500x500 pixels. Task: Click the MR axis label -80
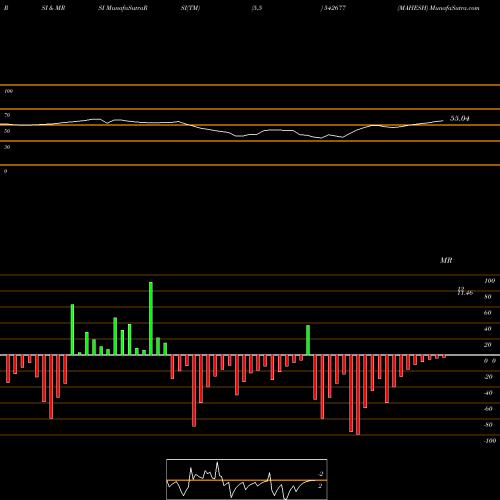point(488,425)
